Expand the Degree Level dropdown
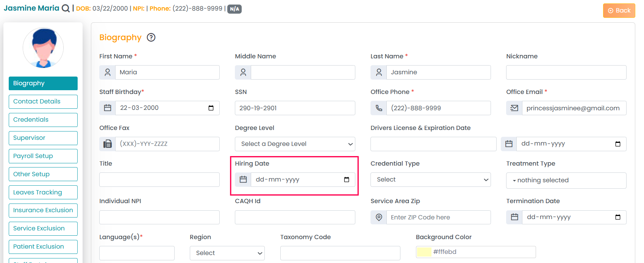Screen dimensions: 644x263 295,144
